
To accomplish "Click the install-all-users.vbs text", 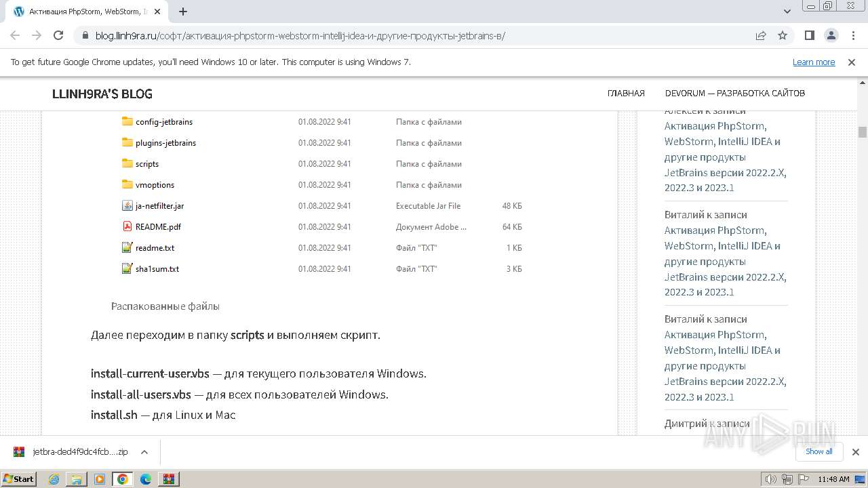I will [141, 394].
